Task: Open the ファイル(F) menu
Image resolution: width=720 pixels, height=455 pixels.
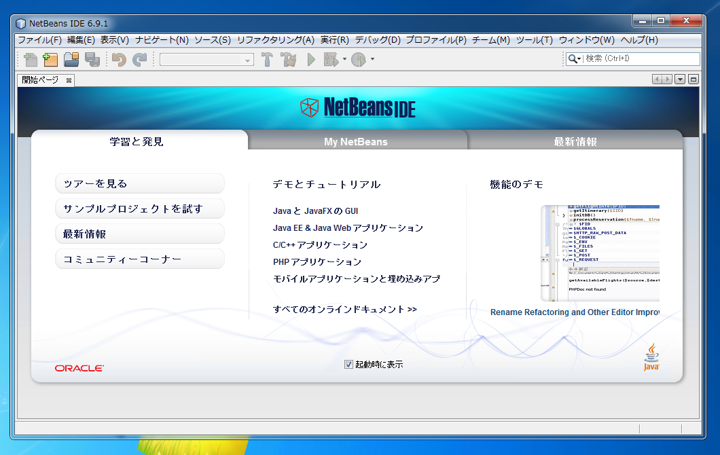Action: pyautogui.click(x=39, y=40)
